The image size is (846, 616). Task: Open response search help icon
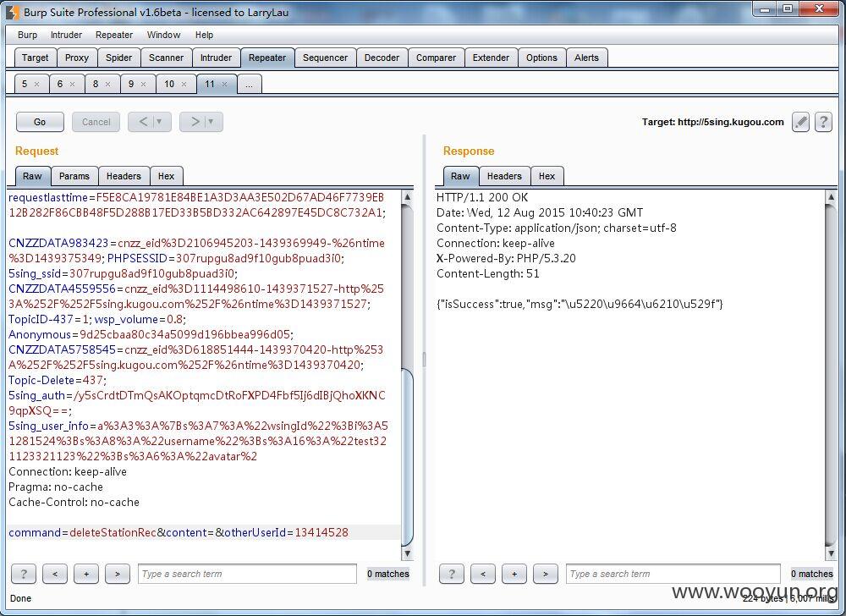point(452,574)
